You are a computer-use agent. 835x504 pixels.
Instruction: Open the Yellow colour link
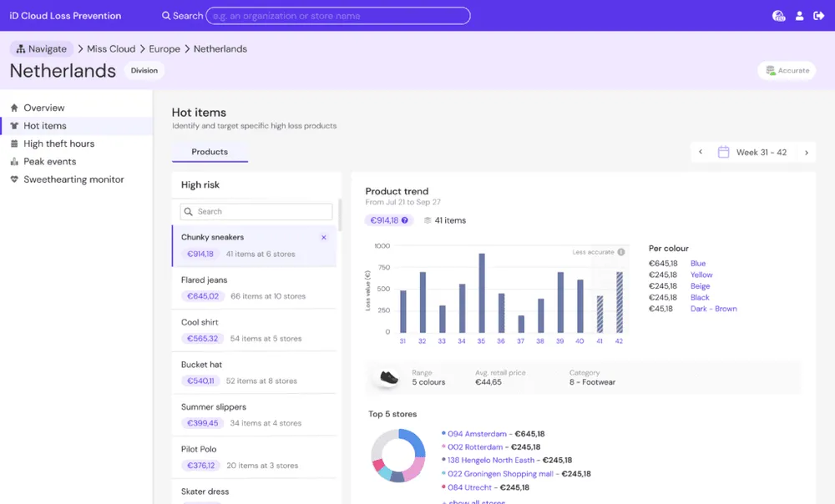pyautogui.click(x=701, y=275)
